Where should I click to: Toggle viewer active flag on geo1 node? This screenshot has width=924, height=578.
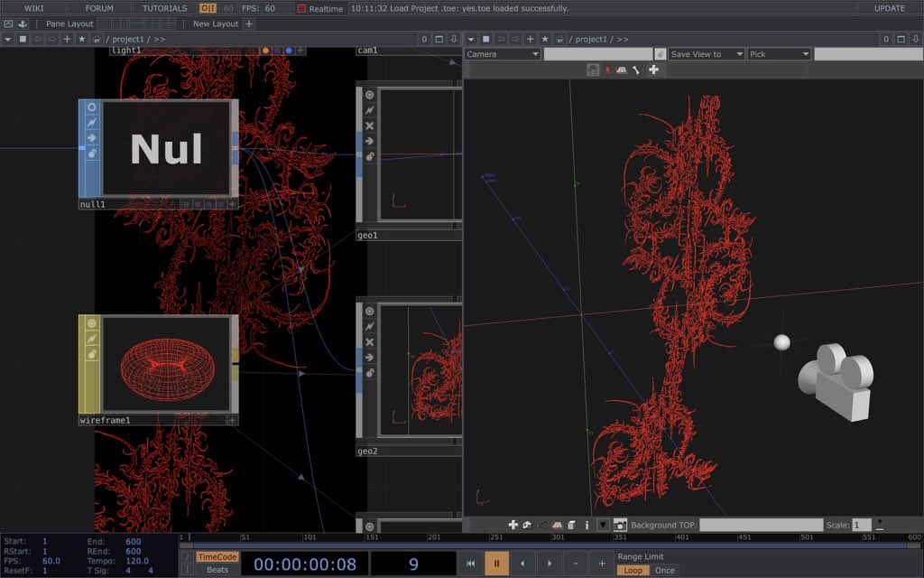coord(369,95)
